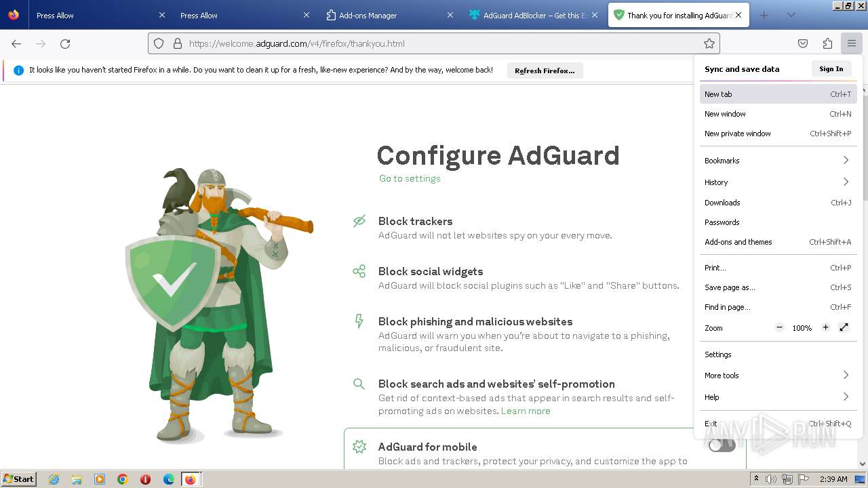Image resolution: width=868 pixels, height=488 pixels.
Task: Open Passwords from the menu
Action: tap(778, 222)
